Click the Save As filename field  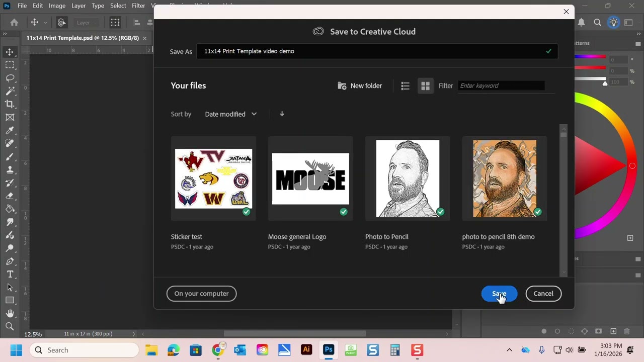(377, 51)
